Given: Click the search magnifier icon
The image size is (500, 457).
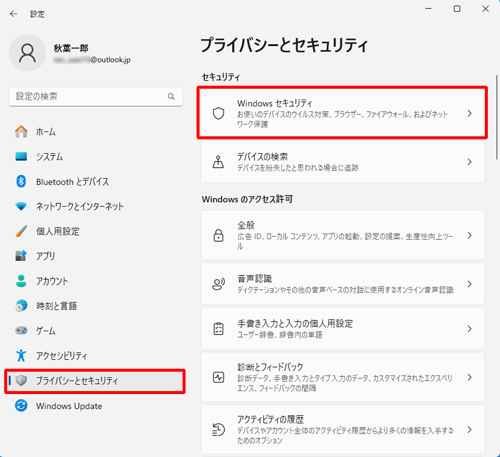Looking at the screenshot, I should pos(171,97).
